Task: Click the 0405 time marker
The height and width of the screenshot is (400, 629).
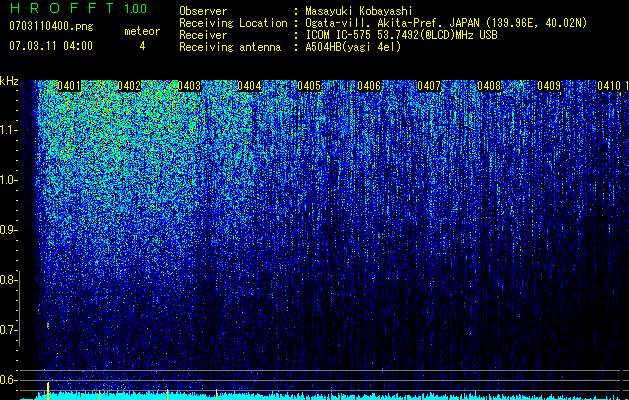Action: [x=309, y=86]
